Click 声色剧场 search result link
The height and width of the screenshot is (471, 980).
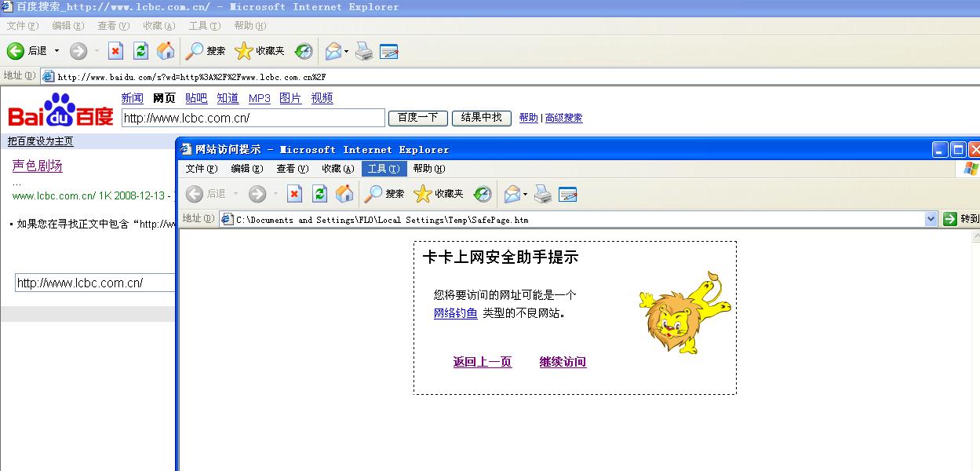tap(37, 166)
